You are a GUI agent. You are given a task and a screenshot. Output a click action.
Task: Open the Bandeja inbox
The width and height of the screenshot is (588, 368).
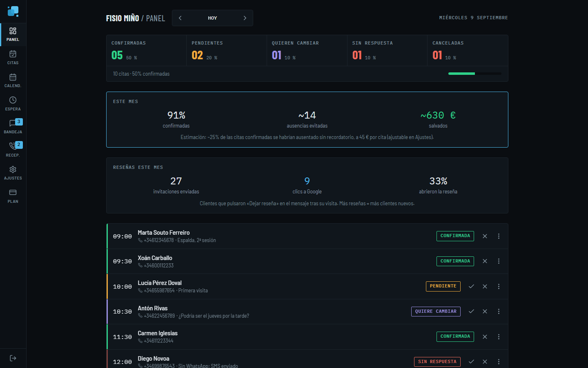coord(13,127)
